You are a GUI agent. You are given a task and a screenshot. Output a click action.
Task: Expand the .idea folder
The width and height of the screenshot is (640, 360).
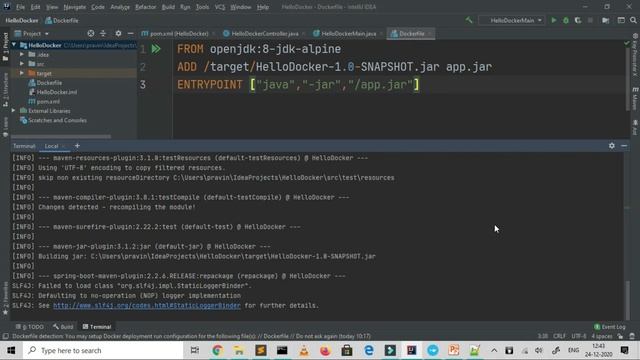(x=22, y=54)
